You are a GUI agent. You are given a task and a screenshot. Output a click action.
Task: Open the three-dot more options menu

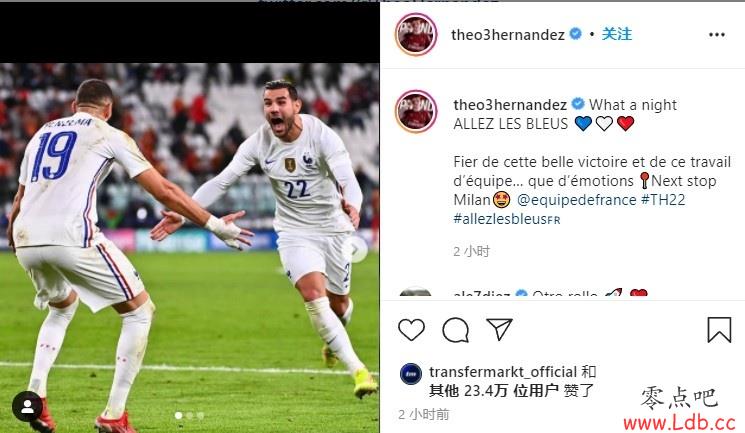tap(716, 35)
